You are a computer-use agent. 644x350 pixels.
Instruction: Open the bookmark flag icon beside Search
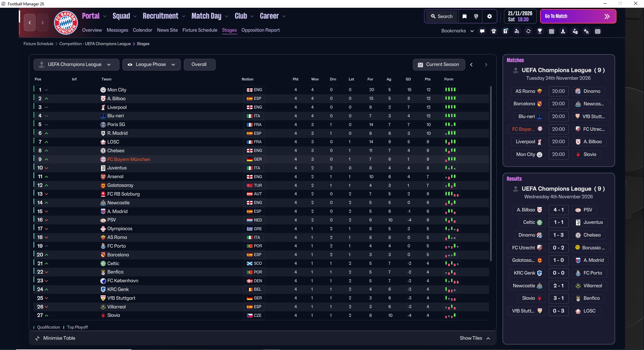[x=465, y=16]
